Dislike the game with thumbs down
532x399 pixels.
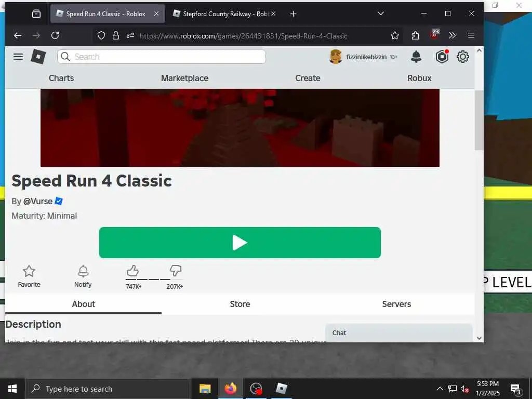(176, 271)
